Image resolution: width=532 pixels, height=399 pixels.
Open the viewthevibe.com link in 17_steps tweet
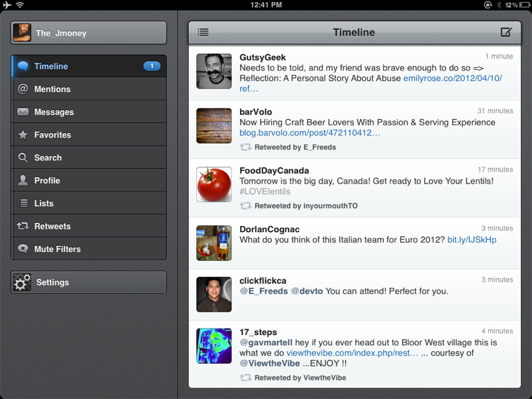click(352, 353)
